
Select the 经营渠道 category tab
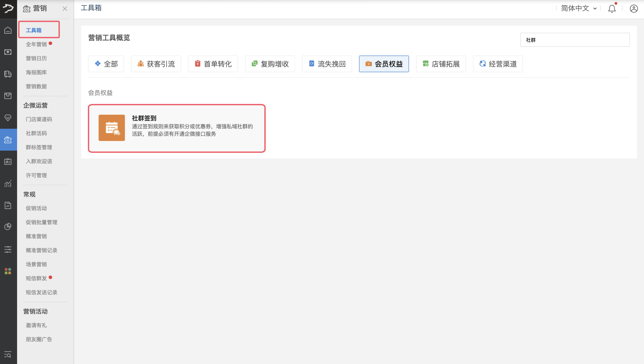498,64
